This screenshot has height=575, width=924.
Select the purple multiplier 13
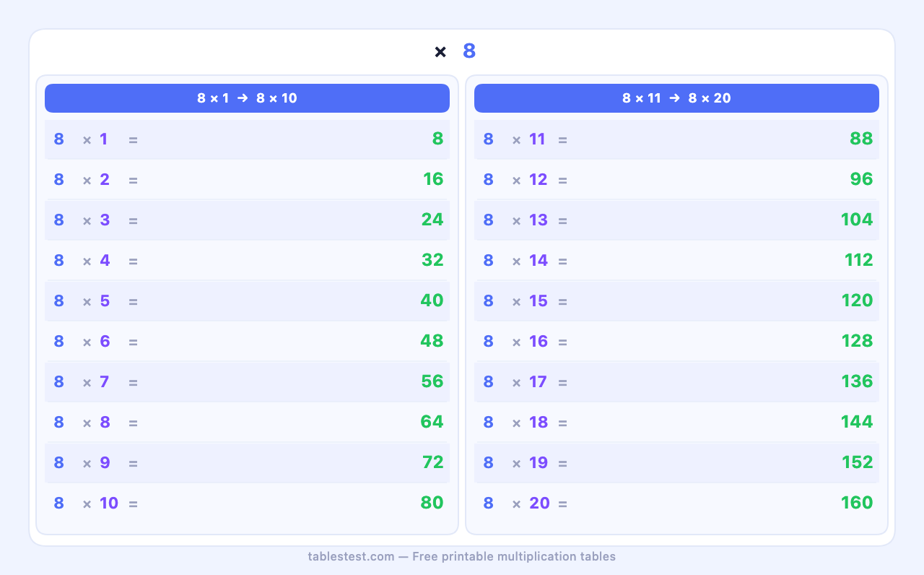(x=538, y=220)
